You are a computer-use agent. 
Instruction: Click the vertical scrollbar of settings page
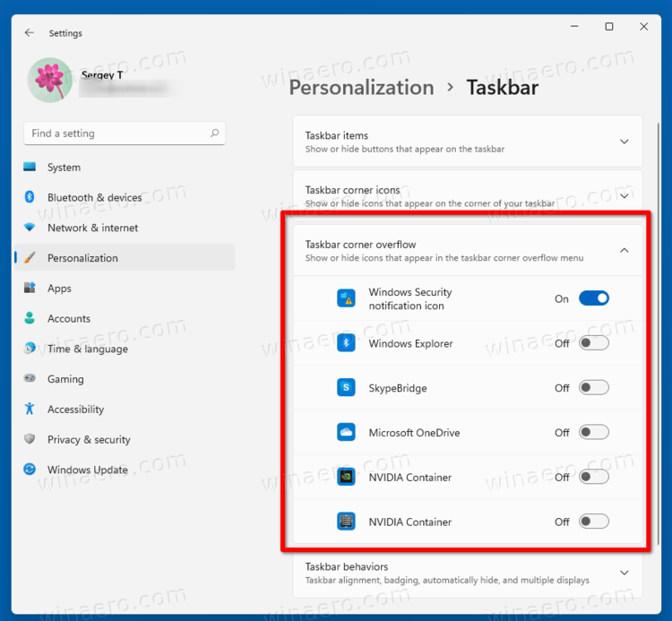pyautogui.click(x=659, y=334)
